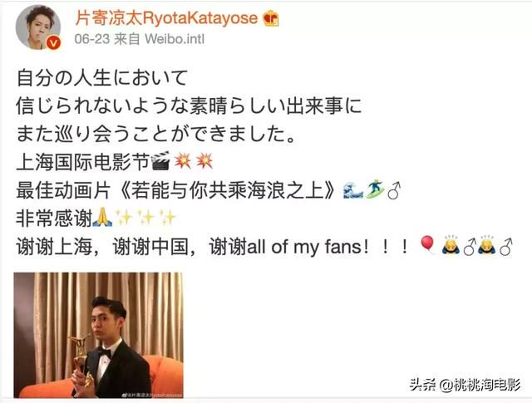Click the wave emoji after movie title
Screen dimensions: 532x403
(352, 189)
